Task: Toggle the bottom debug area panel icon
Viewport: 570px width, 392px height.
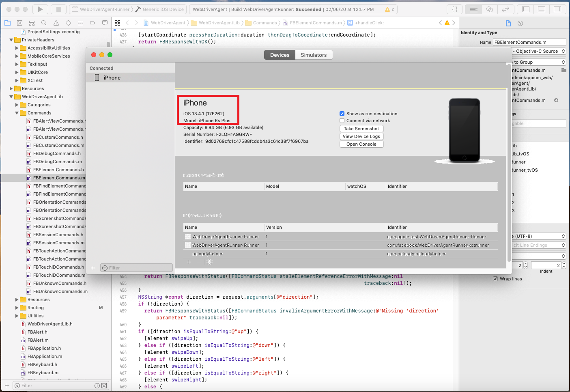Action: pos(542,9)
